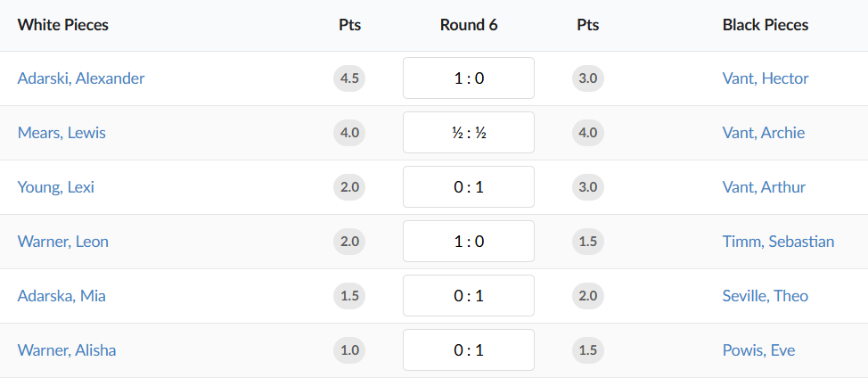This screenshot has height=378, width=868.
Task: Open player Mears, Lewis link
Action: click(61, 133)
